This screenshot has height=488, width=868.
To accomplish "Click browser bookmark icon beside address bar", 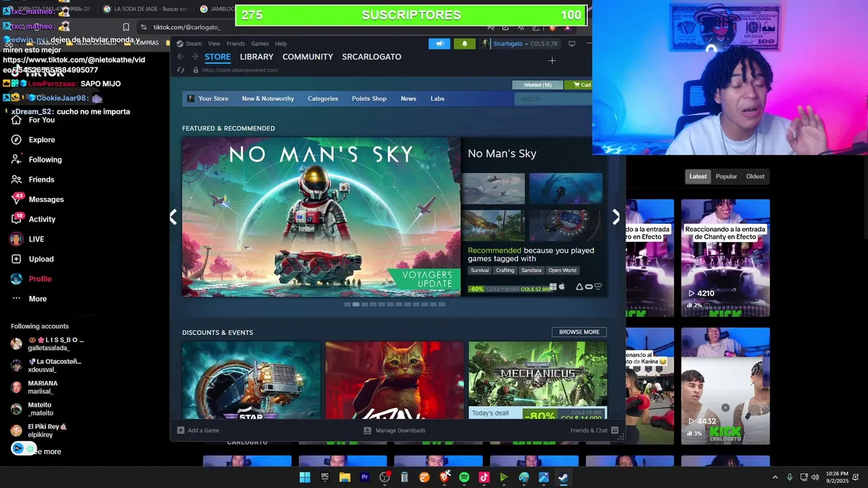I will coord(125,27).
